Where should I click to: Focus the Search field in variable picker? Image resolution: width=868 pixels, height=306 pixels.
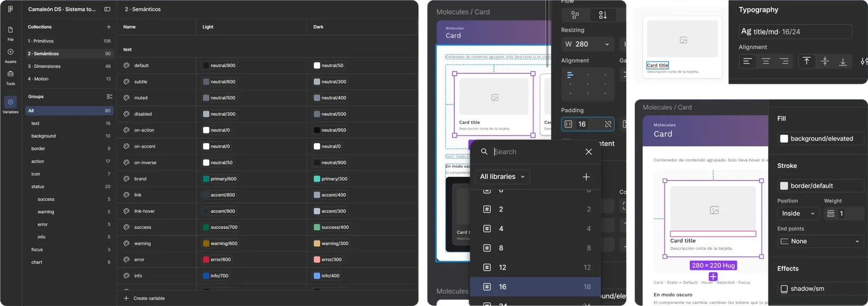[x=536, y=151]
